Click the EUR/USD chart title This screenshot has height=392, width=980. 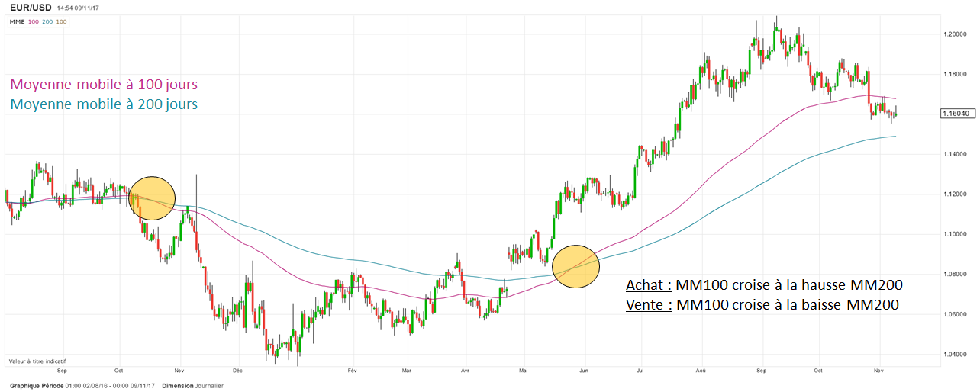point(29,8)
